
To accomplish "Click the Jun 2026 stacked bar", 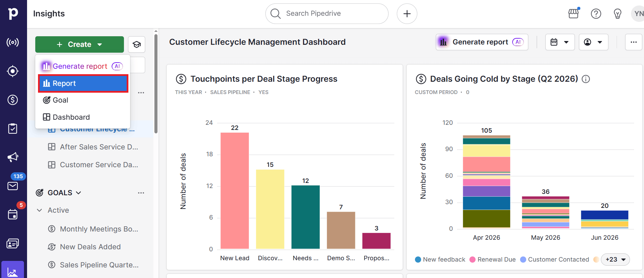I will pyautogui.click(x=605, y=219).
